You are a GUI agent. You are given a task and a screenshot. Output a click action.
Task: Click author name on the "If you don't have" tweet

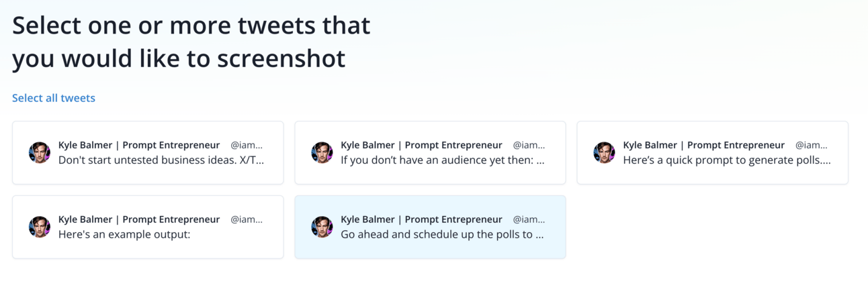(x=421, y=145)
